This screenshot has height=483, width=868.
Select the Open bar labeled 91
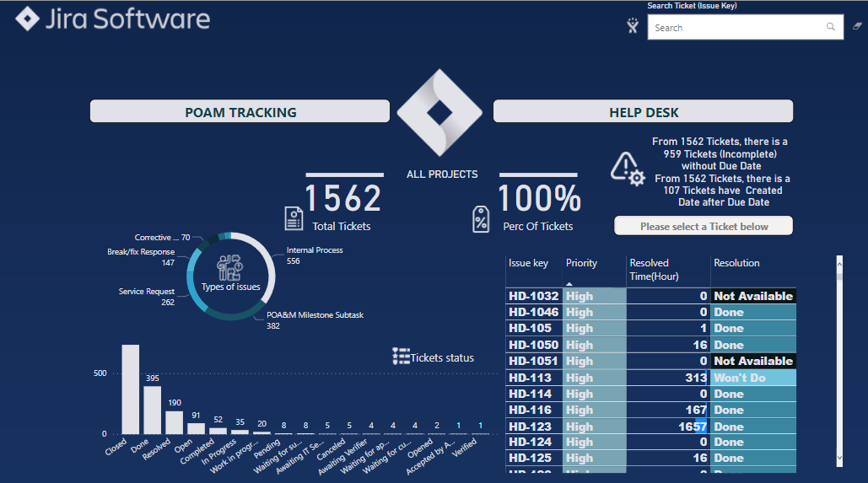pos(196,429)
